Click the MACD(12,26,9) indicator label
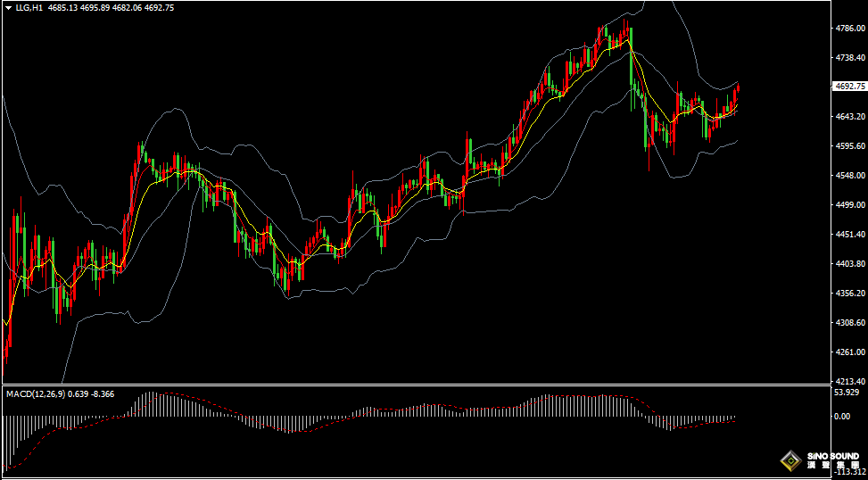Viewport: 868px width, 480px height. pos(35,393)
